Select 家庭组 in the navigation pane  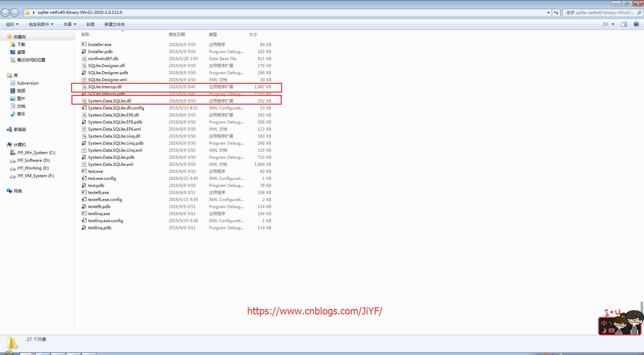(x=20, y=129)
